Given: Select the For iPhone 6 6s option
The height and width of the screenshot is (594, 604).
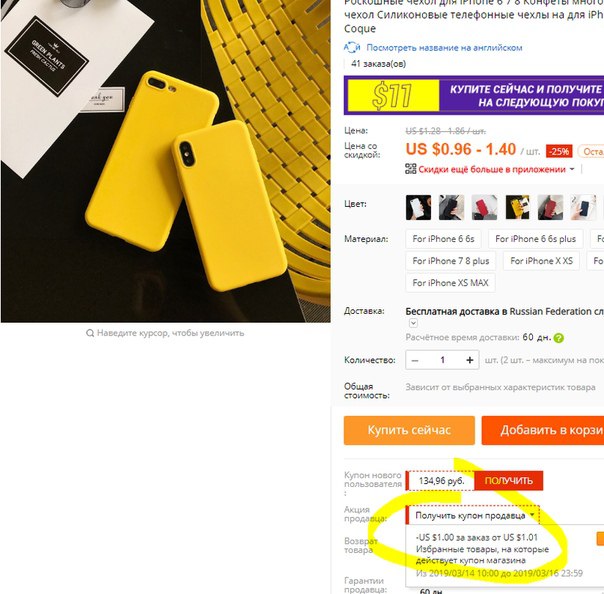Looking at the screenshot, I should (x=443, y=239).
